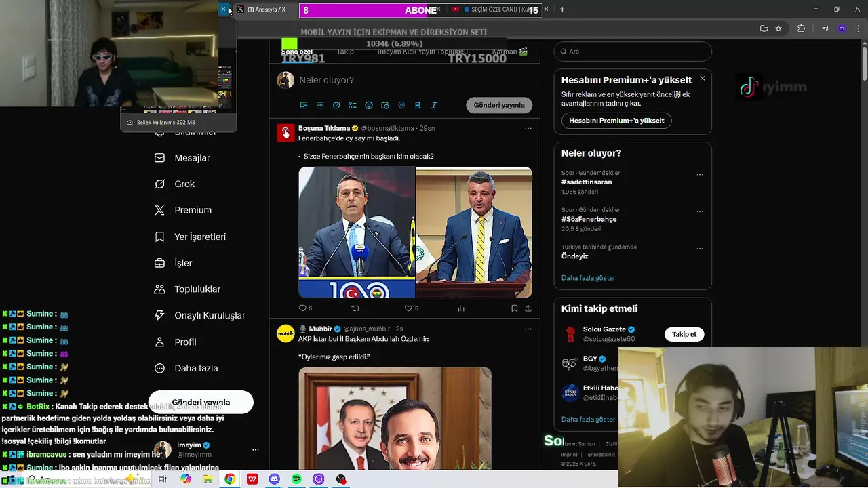Add a photo to the post composer
The height and width of the screenshot is (488, 868).
coord(304,106)
